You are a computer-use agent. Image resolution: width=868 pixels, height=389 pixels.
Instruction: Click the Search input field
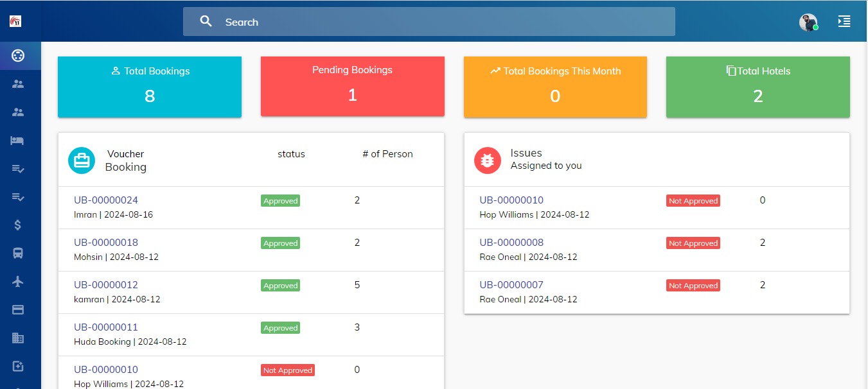click(429, 22)
